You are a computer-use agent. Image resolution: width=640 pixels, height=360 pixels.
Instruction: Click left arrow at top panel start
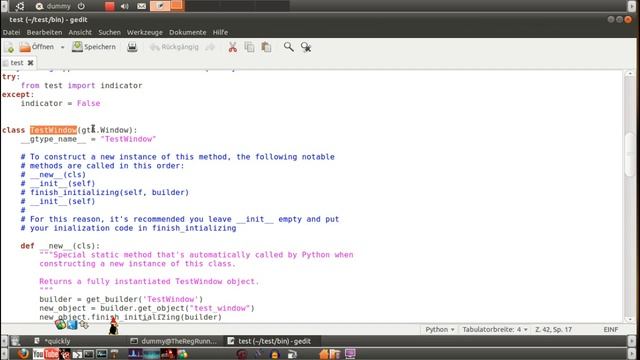click(x=4, y=6)
